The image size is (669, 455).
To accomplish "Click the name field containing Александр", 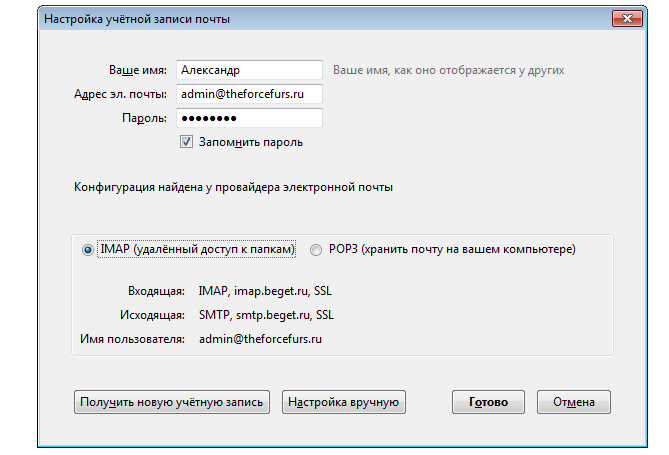I will [249, 70].
